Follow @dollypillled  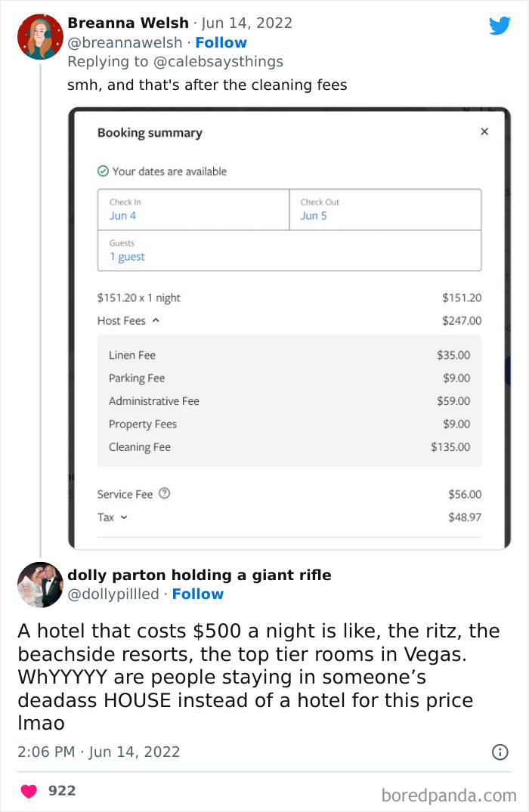coord(197,594)
